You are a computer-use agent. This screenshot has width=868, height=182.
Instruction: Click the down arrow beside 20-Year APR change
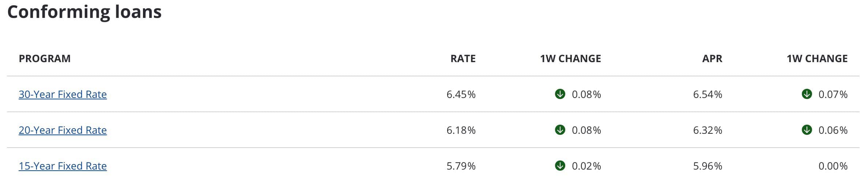807,130
